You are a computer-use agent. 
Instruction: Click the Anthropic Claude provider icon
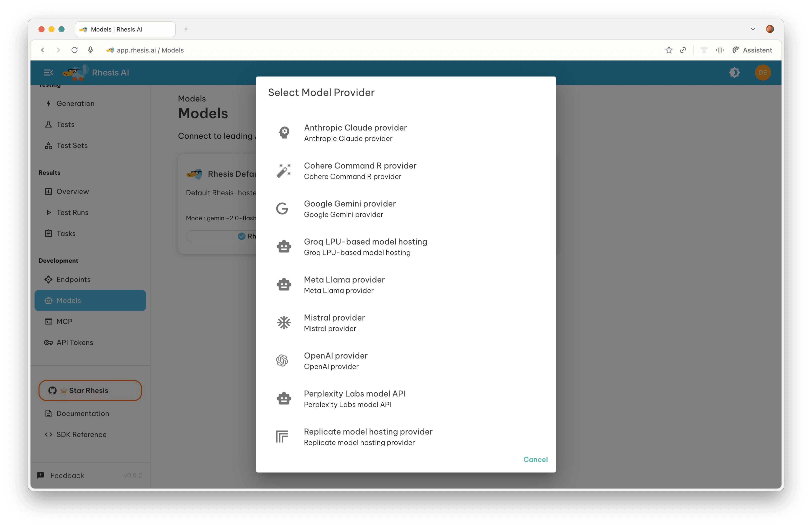pos(283,132)
